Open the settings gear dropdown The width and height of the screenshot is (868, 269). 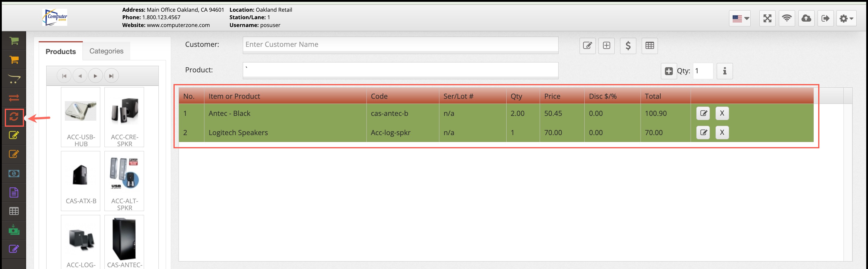[846, 18]
